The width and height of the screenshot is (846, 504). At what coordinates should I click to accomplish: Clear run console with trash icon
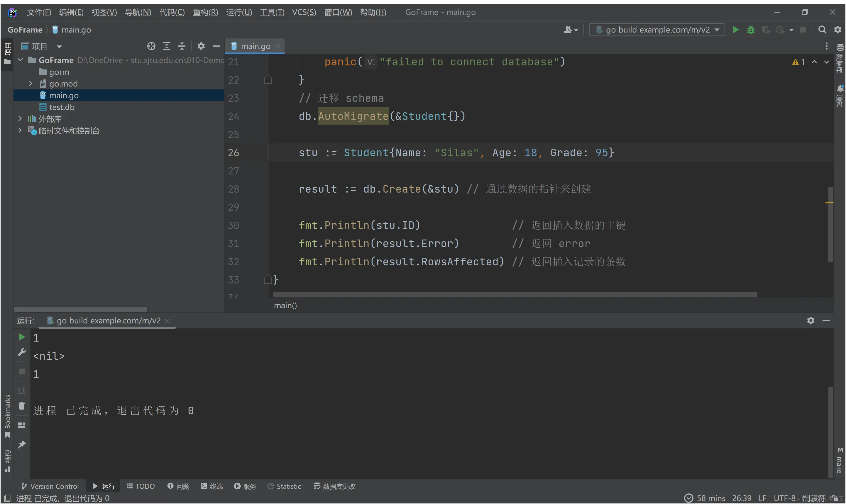[x=22, y=406]
